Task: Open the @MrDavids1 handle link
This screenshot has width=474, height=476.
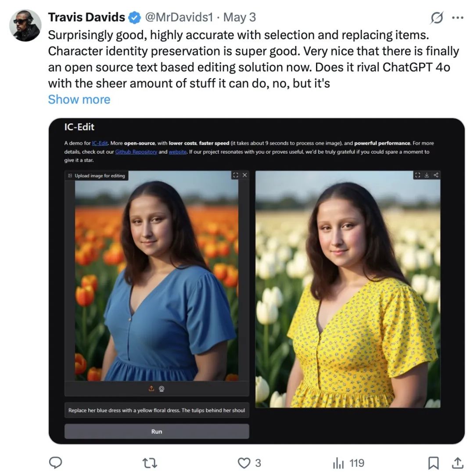Action: (x=179, y=17)
